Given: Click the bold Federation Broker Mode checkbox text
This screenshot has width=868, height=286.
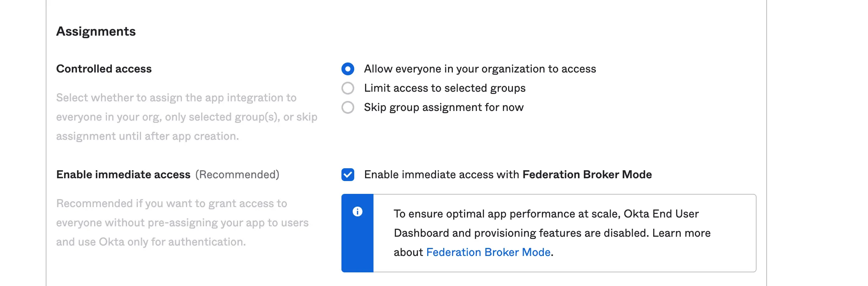Looking at the screenshot, I should [x=587, y=175].
